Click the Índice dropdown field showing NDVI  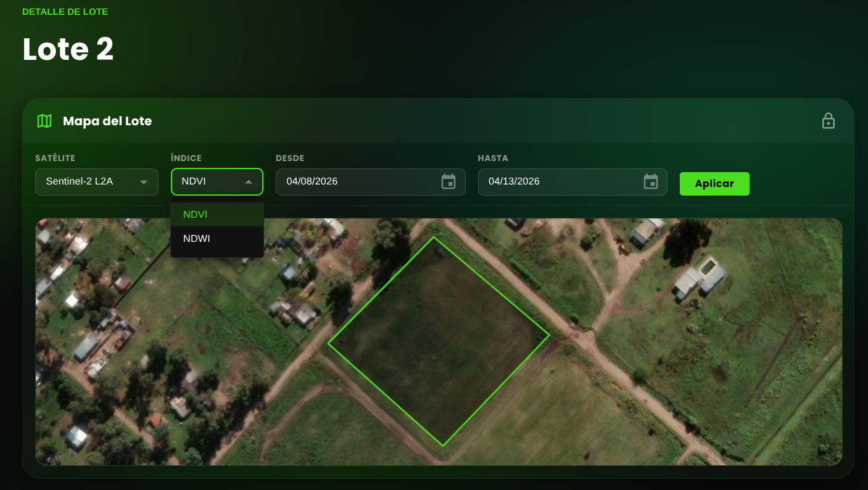tap(217, 182)
